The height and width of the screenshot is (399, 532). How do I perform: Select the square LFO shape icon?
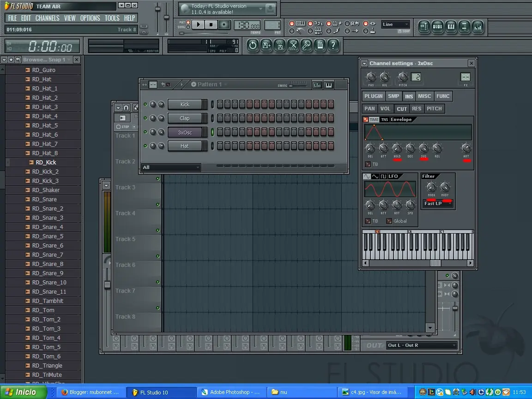pos(383,176)
